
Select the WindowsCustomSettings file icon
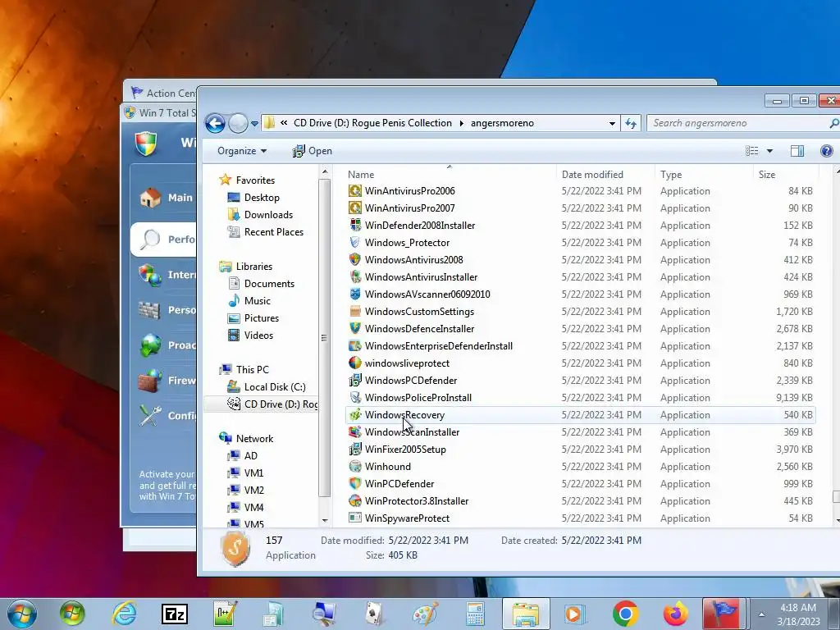[x=354, y=311]
